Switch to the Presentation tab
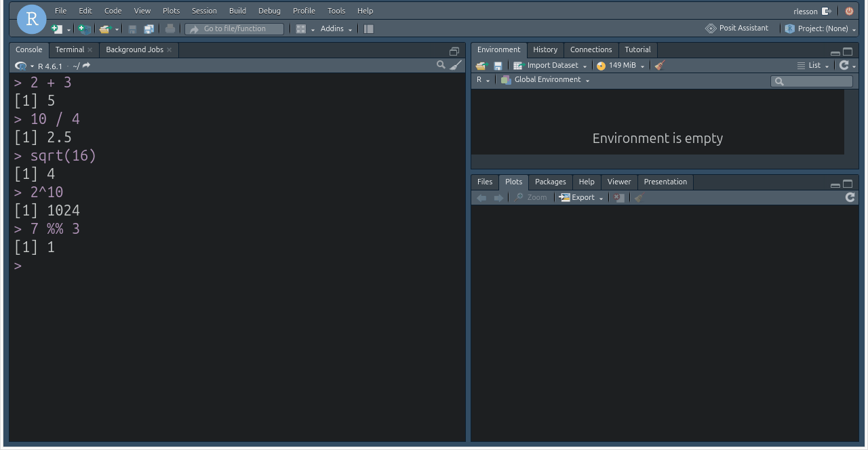This screenshot has height=450, width=868. [x=665, y=182]
